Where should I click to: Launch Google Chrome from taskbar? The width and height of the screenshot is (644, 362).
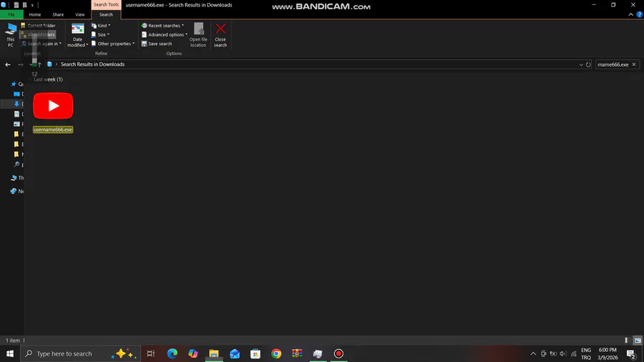[x=276, y=353]
